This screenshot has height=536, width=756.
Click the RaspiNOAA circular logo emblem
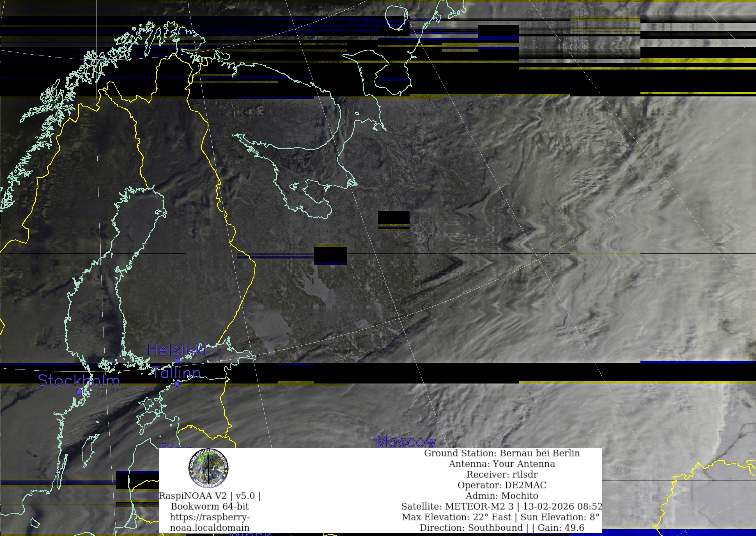pos(208,468)
